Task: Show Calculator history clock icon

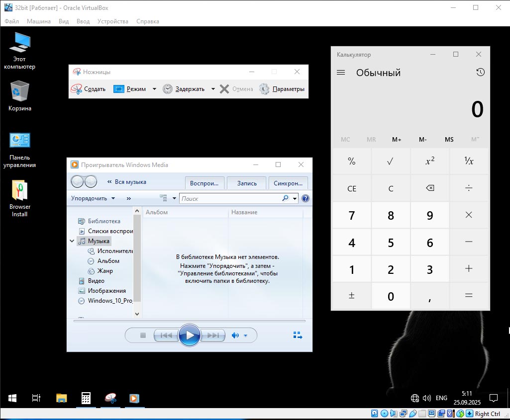Action: coord(481,72)
